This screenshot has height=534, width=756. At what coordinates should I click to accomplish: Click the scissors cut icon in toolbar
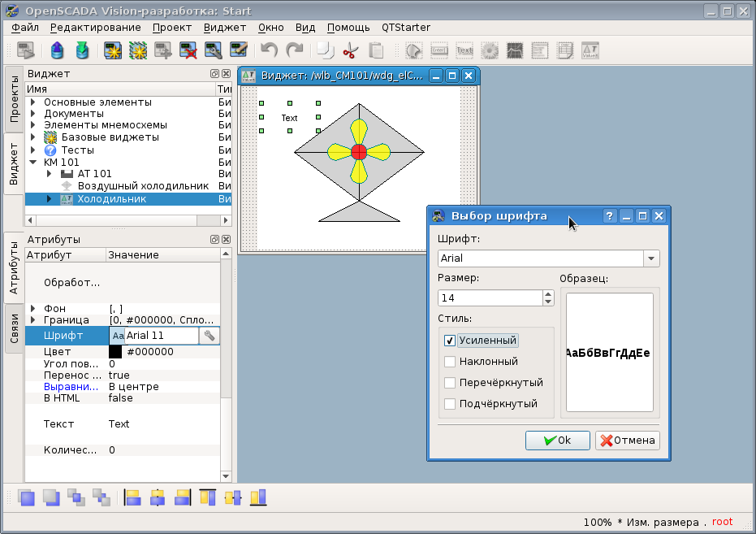[x=350, y=50]
